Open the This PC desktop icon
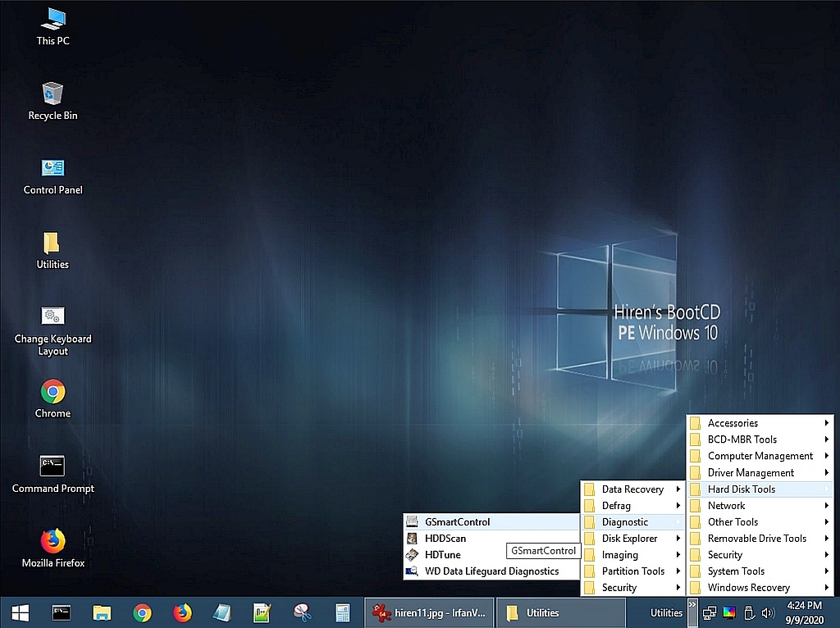 pos(52,27)
